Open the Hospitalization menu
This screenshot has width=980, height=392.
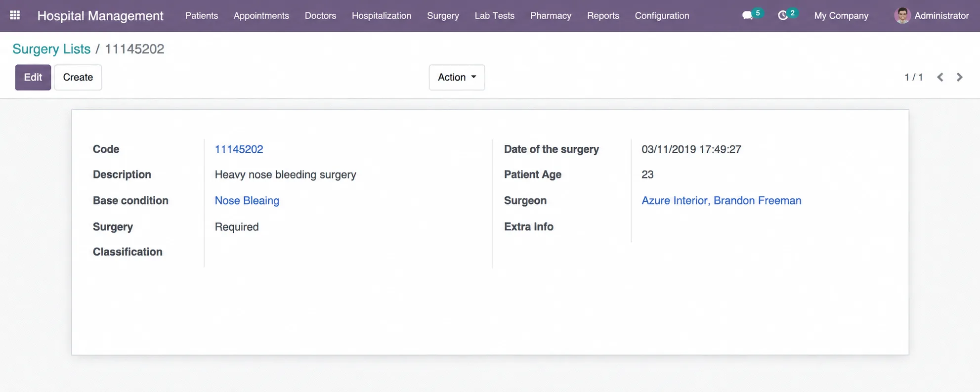(x=382, y=16)
